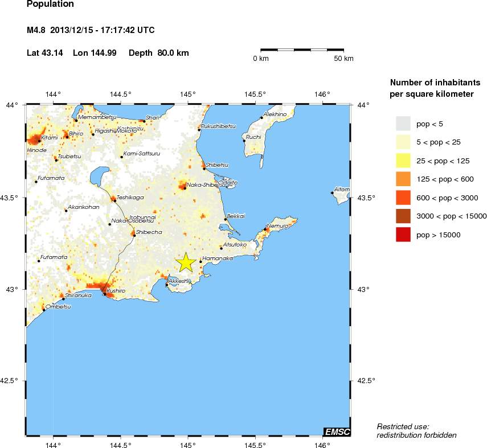
Task: Click the 'pop > 15000' red swatch
Action: (x=403, y=235)
